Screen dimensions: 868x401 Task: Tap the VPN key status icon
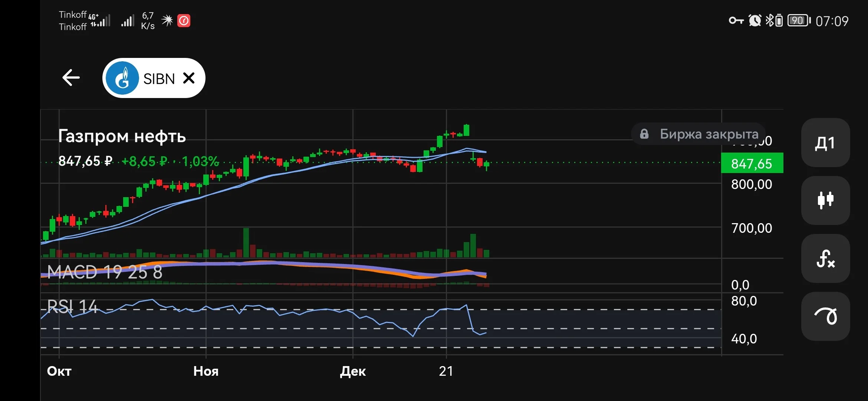(x=736, y=20)
